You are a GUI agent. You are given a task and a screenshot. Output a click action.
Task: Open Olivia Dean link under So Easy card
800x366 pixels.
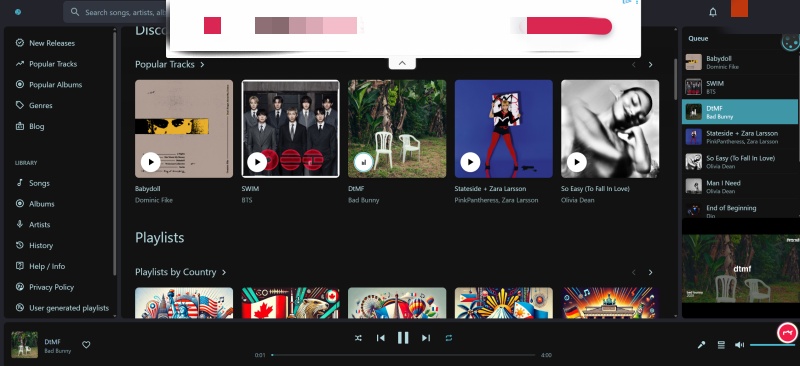coord(578,200)
